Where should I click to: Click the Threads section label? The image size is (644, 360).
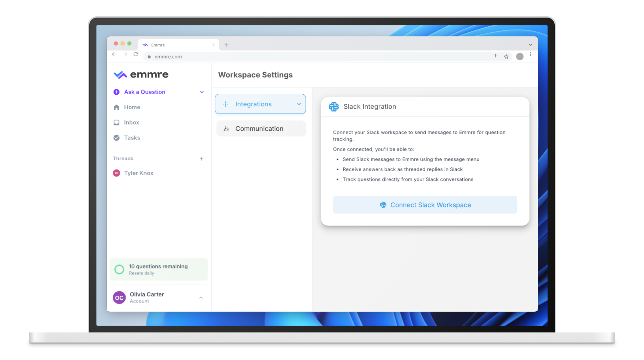[x=123, y=159]
